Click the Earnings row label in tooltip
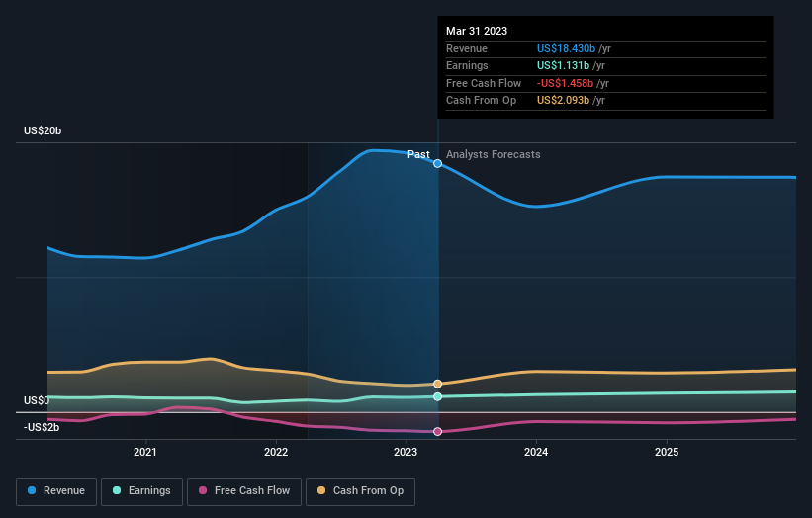The height and width of the screenshot is (518, 812). [467, 65]
